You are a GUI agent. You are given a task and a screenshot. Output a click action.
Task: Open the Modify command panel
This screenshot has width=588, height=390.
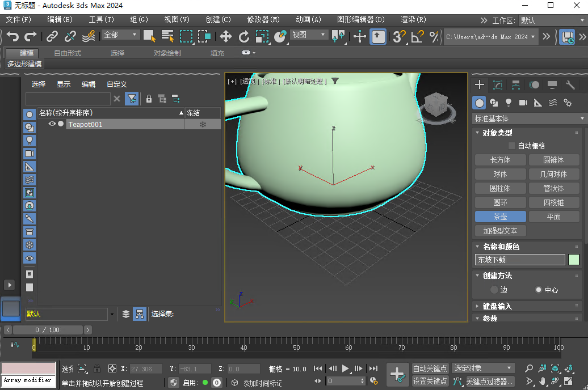(498, 84)
